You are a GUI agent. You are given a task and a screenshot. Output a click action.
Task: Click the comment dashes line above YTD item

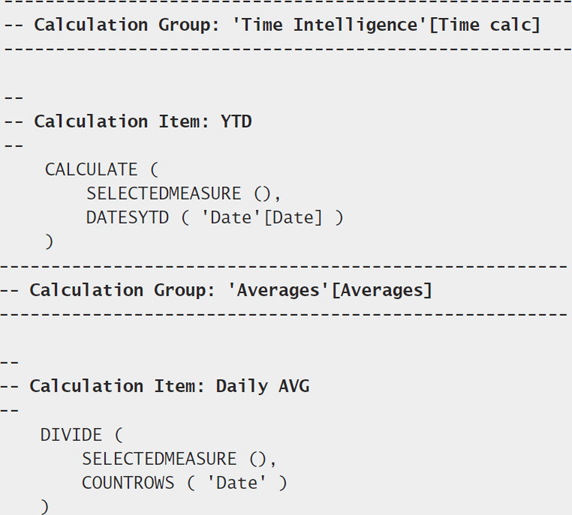click(14, 98)
